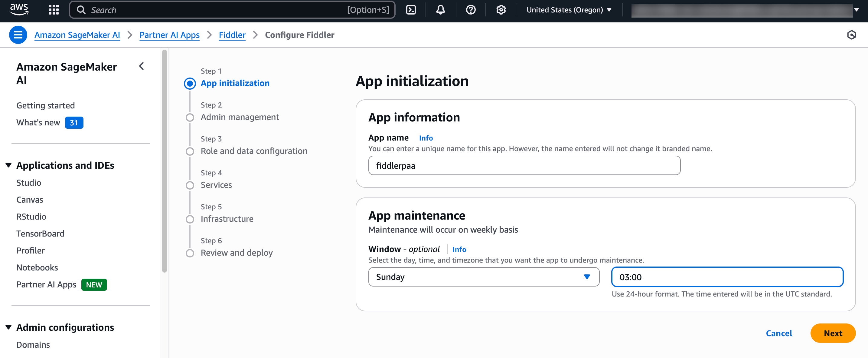Open the United States (Oregon) region dropdown

(569, 10)
